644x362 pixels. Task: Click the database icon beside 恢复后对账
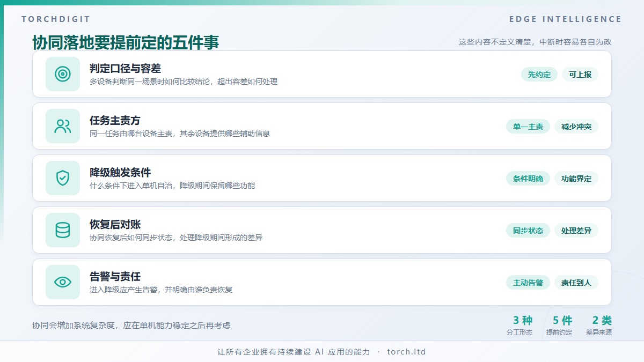point(63,230)
